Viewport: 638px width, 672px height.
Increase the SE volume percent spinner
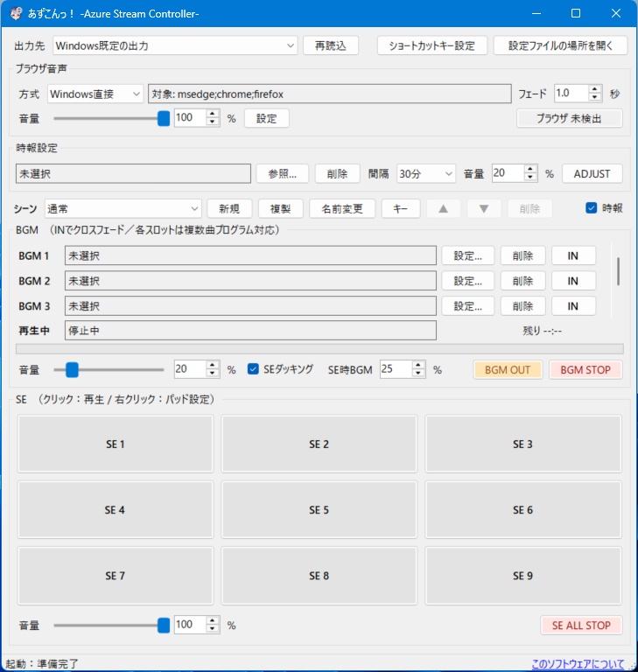point(213,620)
